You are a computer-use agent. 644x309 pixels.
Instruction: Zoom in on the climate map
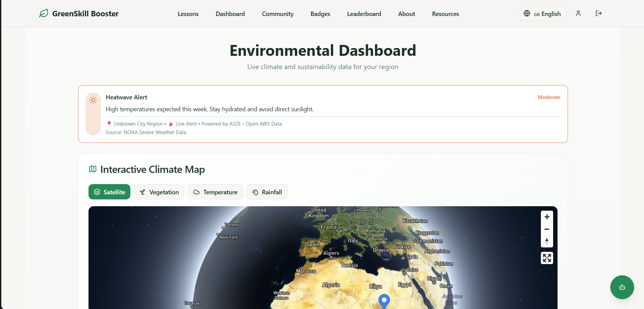pos(547,217)
